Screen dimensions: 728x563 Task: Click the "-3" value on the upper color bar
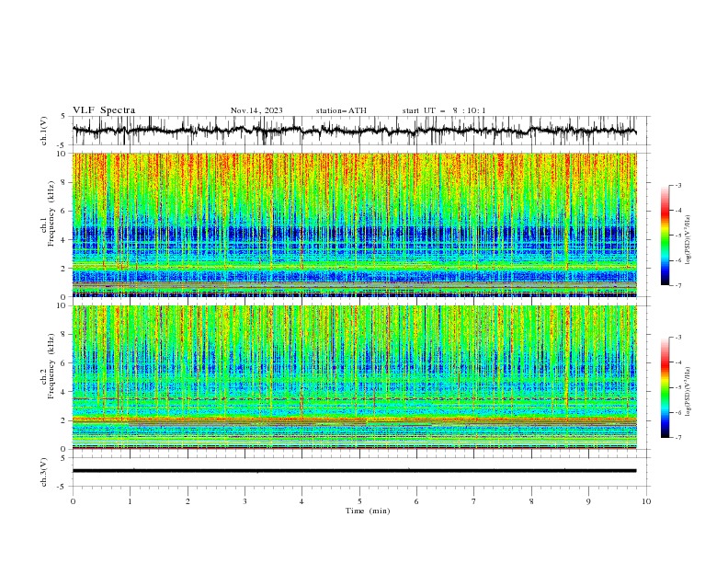[677, 185]
